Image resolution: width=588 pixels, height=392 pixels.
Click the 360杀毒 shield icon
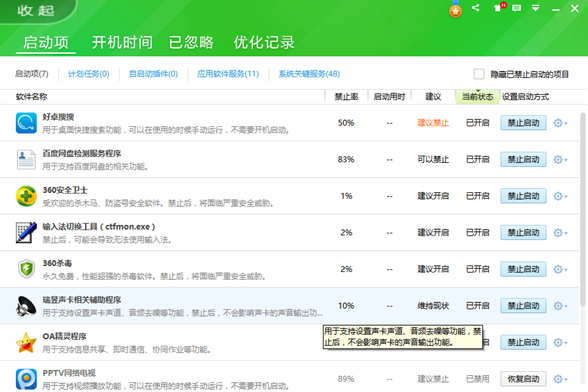[x=26, y=269]
